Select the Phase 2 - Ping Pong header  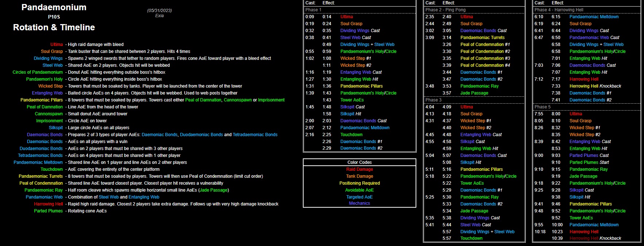click(x=446, y=10)
